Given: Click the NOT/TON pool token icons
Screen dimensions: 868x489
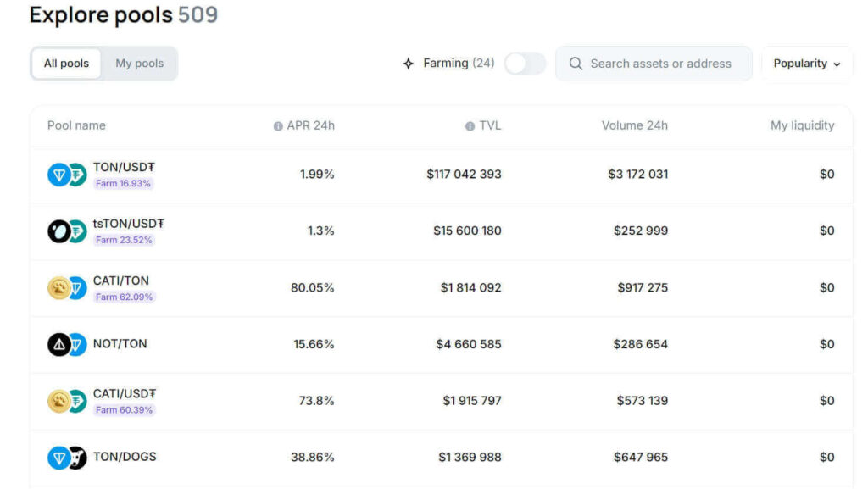Looking at the screenshot, I should (x=67, y=344).
